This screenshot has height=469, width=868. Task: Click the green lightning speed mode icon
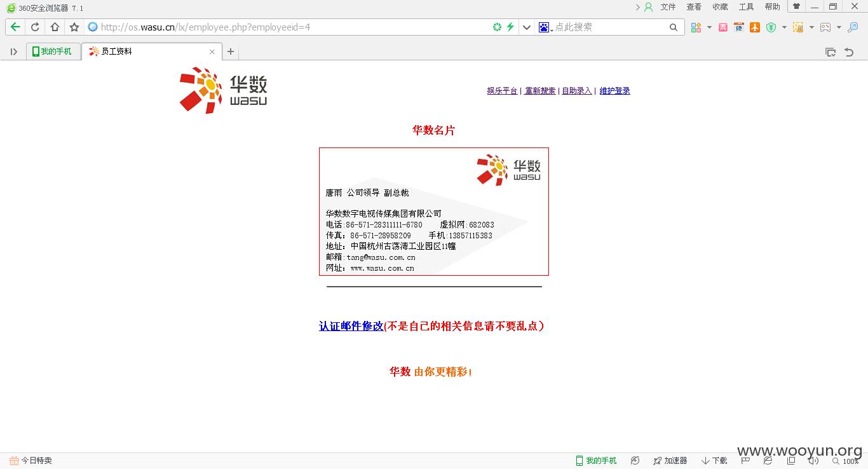pos(510,27)
